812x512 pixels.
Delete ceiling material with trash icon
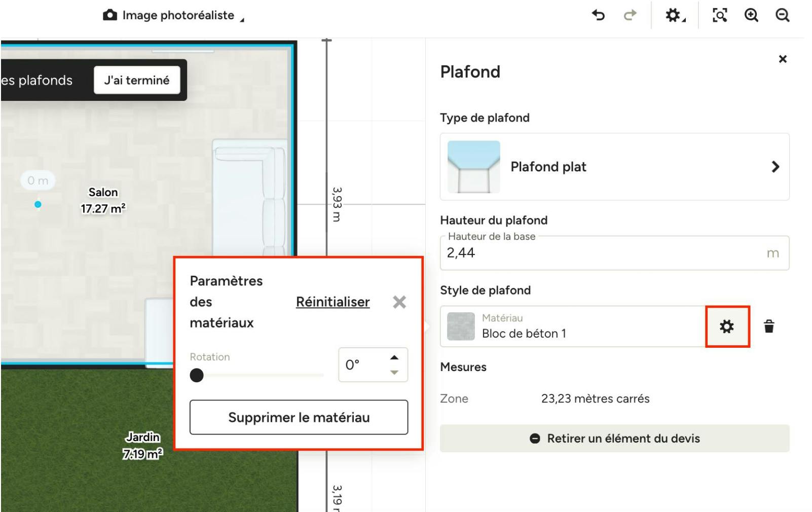(769, 326)
